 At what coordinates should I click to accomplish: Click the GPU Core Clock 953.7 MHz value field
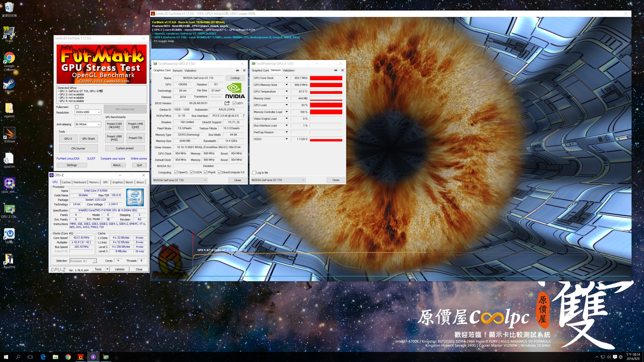(x=300, y=78)
